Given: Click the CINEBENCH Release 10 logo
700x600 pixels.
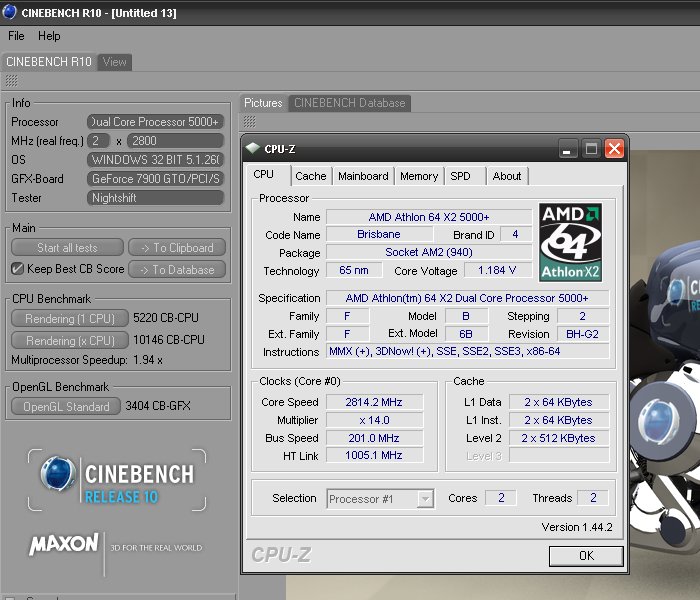Looking at the screenshot, I should (117, 481).
